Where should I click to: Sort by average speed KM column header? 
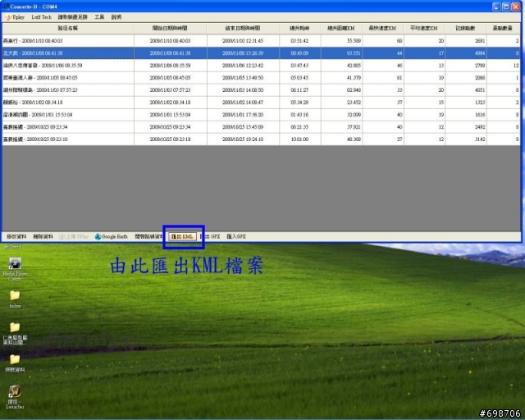click(x=424, y=28)
